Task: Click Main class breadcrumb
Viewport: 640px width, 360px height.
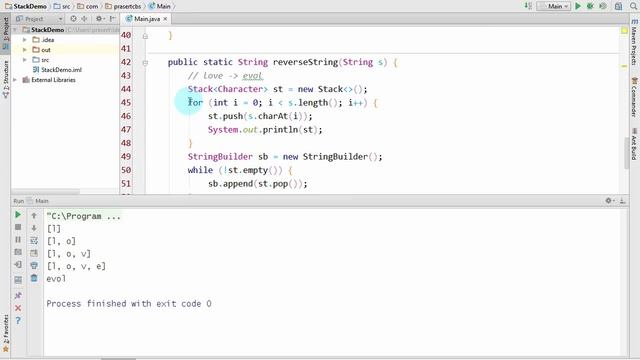Action: (160, 6)
